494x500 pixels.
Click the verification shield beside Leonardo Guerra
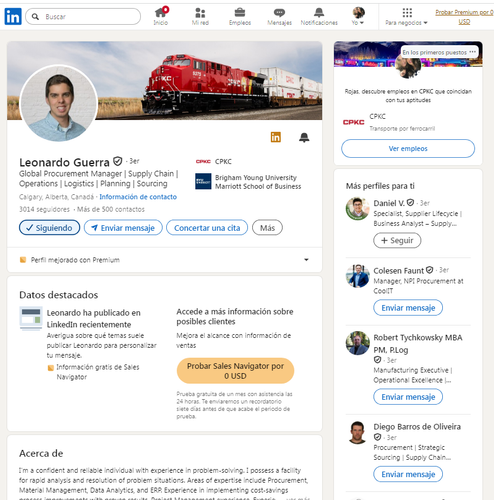117,161
